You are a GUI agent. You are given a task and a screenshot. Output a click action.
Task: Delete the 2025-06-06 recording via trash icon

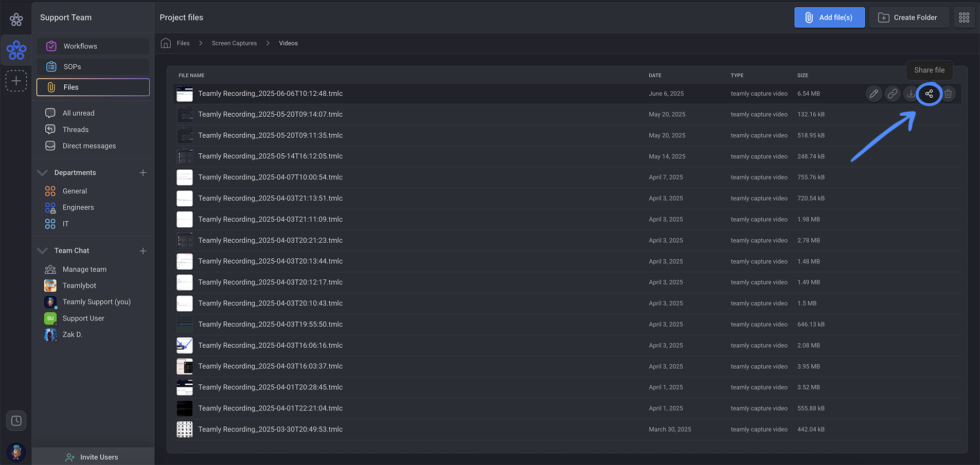[x=948, y=94]
